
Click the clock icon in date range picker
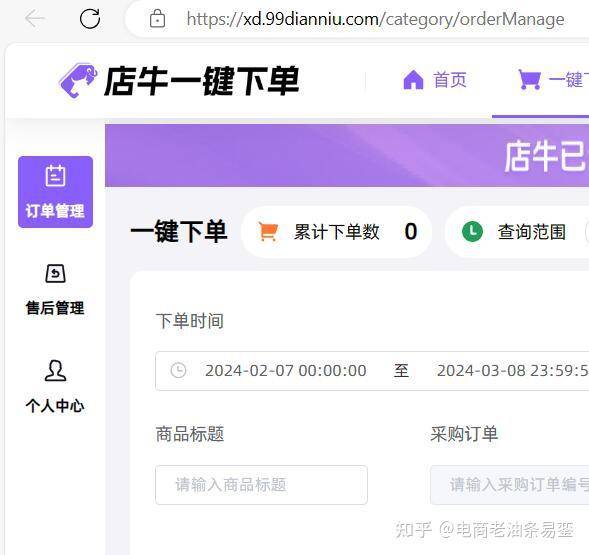click(x=178, y=370)
